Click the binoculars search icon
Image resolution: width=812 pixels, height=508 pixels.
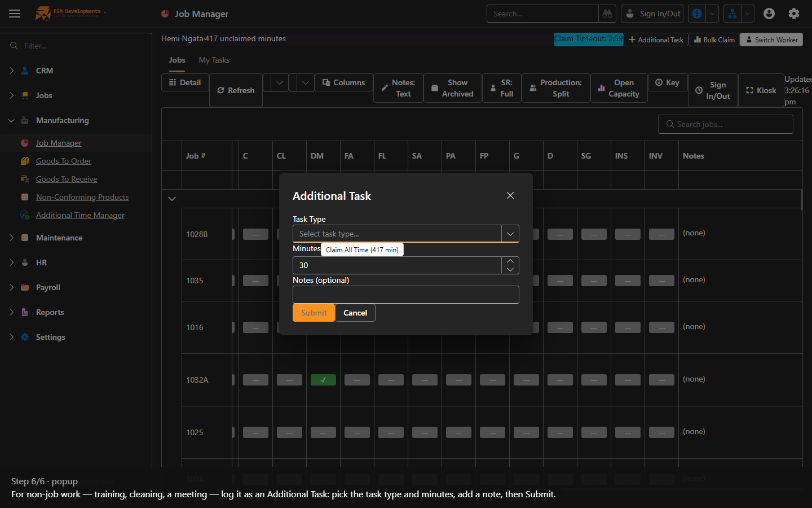607,14
